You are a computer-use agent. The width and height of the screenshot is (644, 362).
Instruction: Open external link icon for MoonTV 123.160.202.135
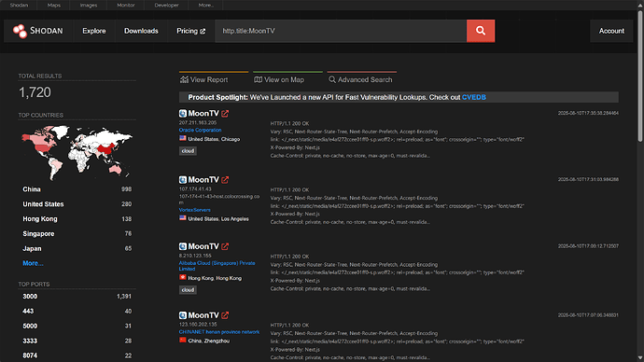coord(225,315)
